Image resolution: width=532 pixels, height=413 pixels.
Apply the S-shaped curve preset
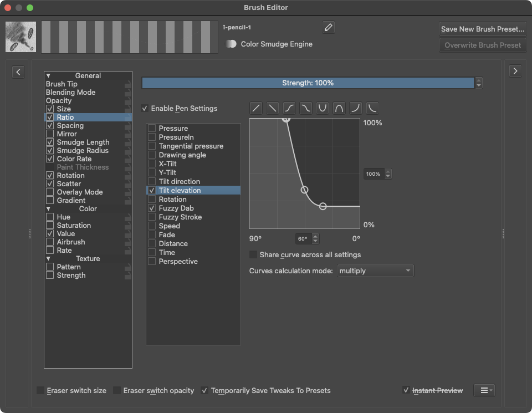point(289,108)
